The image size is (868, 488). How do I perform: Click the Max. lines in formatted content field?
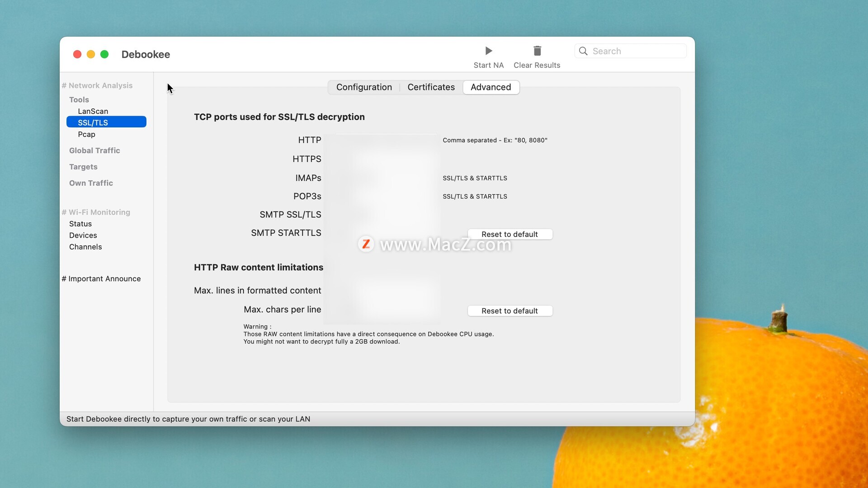pos(382,291)
